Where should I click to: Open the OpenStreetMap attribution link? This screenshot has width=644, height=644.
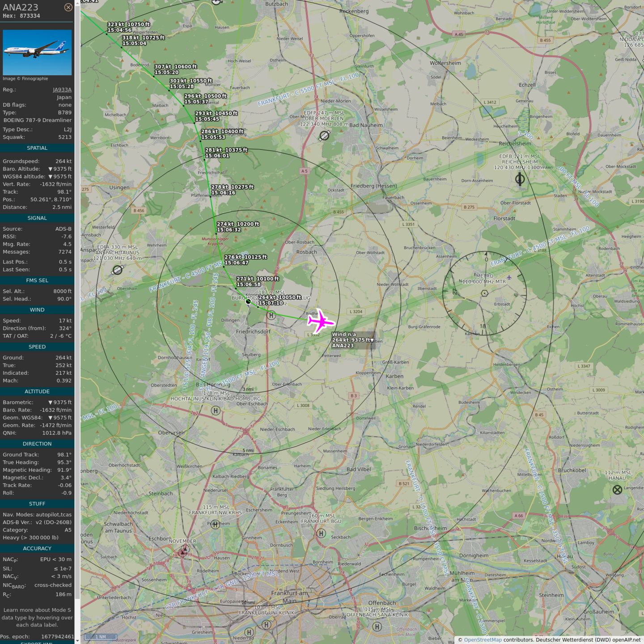[x=483, y=640]
